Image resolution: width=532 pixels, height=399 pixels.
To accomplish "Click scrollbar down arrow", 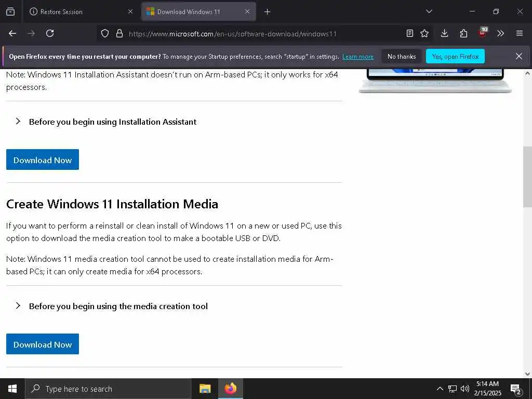I will [x=527, y=374].
